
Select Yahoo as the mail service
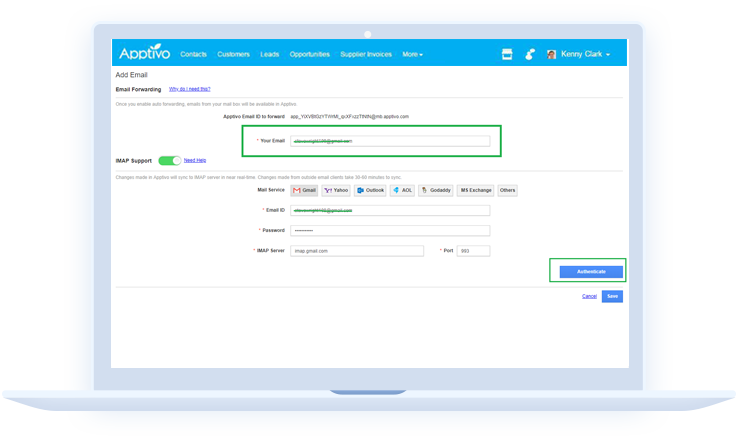[x=336, y=190]
